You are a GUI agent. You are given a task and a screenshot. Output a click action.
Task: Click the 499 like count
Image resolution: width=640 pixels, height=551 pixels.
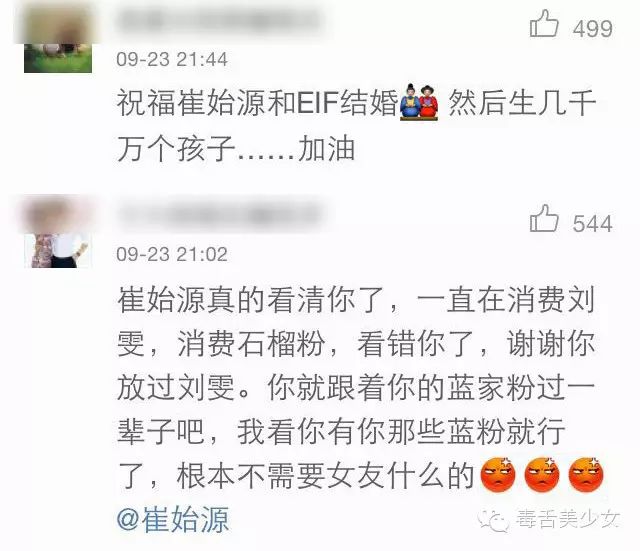tap(593, 29)
